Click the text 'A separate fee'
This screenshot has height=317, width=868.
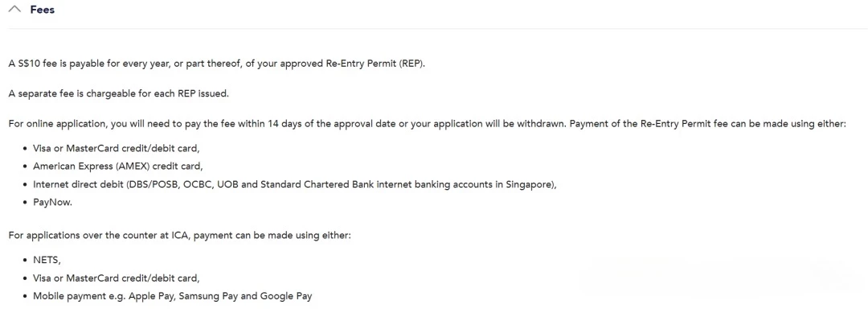38,93
